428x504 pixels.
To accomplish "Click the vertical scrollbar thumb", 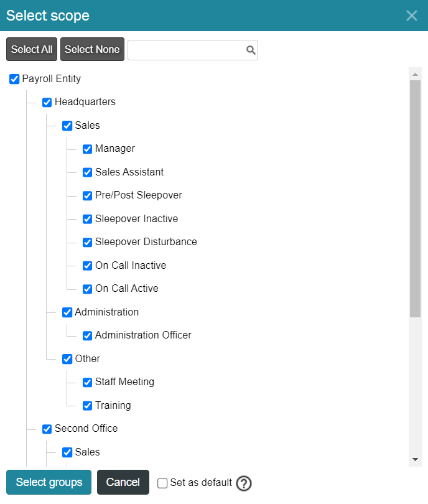I will point(415,198).
